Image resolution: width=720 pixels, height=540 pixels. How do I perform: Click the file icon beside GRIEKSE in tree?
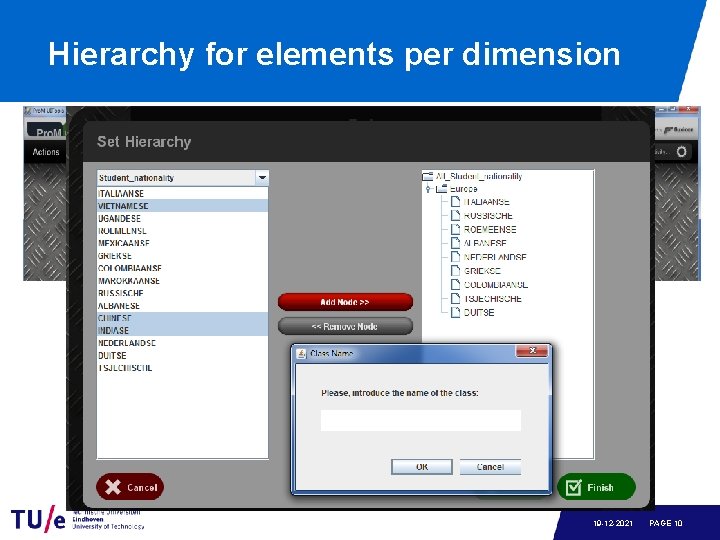click(455, 271)
